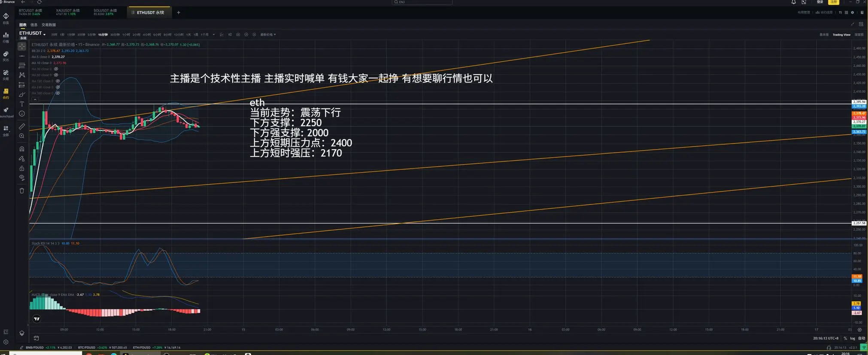The height and width of the screenshot is (355, 868).
Task: Toggle percent scale on price axis
Action: click(x=845, y=338)
